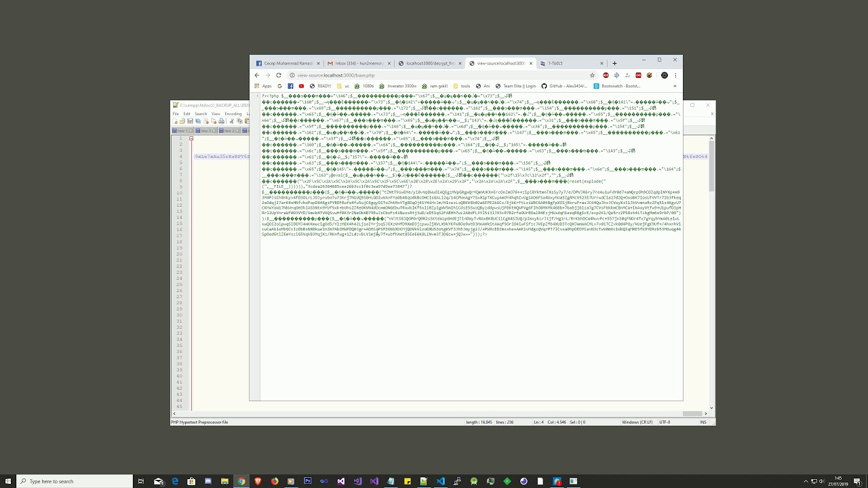Select the 'new 1' Notepad++ document tab

(182, 131)
